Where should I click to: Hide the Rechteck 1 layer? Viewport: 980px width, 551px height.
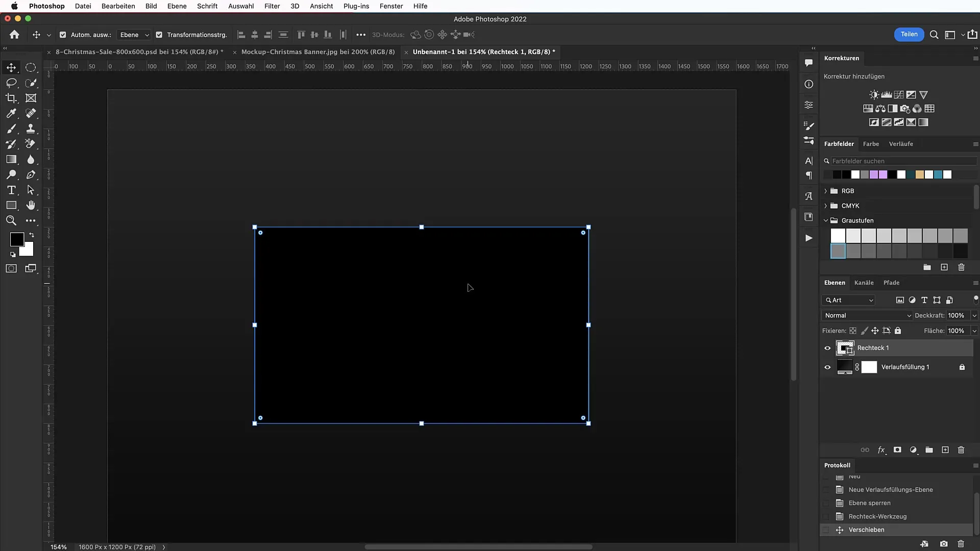pyautogui.click(x=827, y=348)
